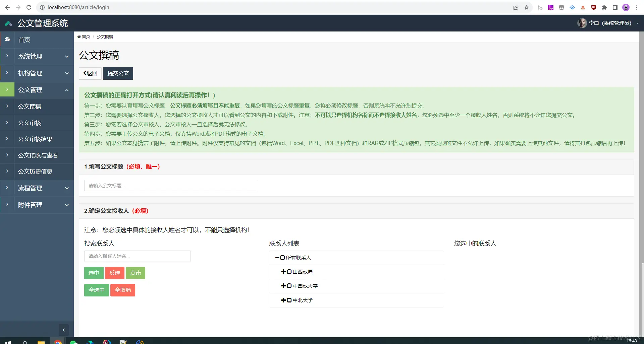Click the share icon in the browser toolbar
The width and height of the screenshot is (644, 344).
click(516, 7)
